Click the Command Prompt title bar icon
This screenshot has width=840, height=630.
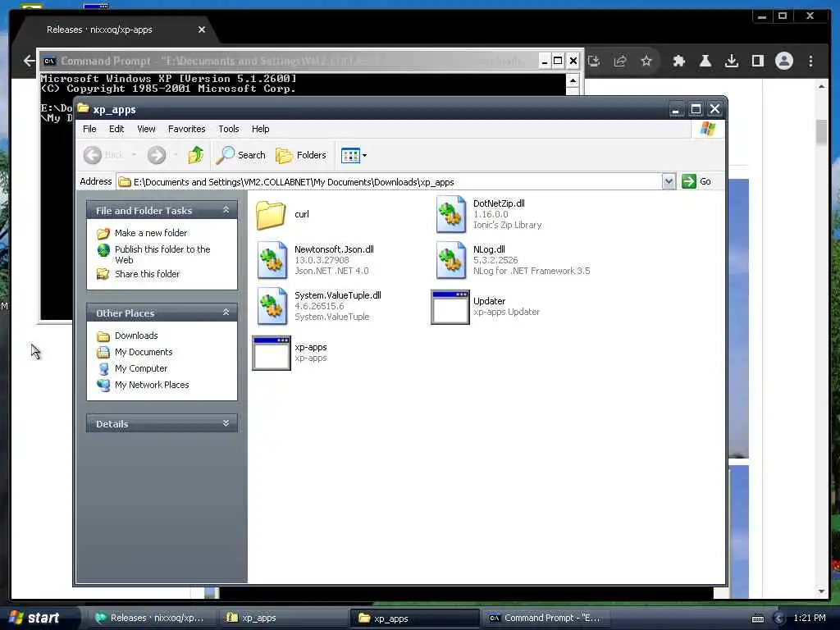tap(50, 61)
